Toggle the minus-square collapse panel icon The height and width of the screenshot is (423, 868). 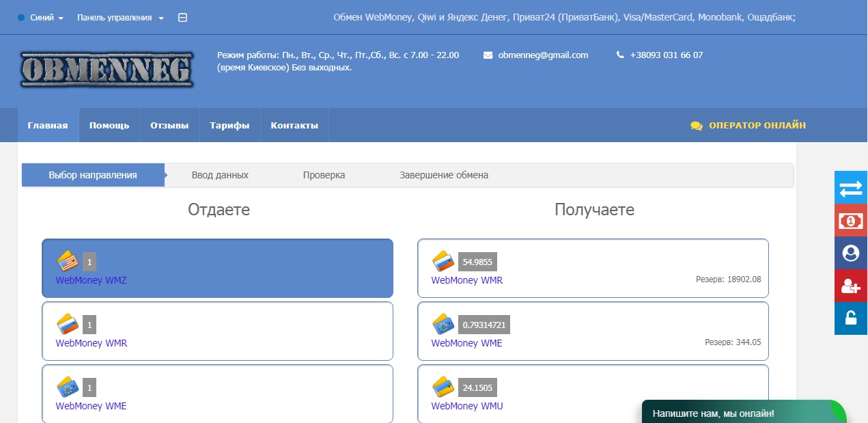point(182,18)
